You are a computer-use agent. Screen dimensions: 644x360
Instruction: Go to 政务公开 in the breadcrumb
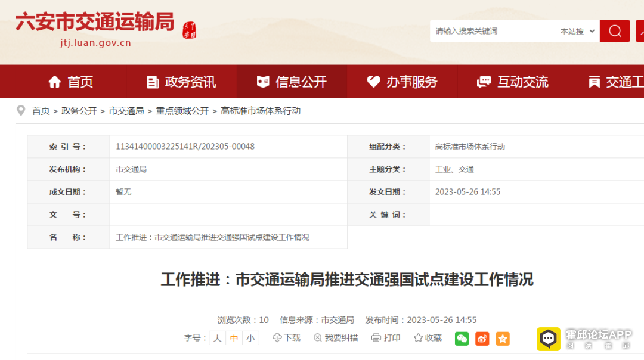79,111
